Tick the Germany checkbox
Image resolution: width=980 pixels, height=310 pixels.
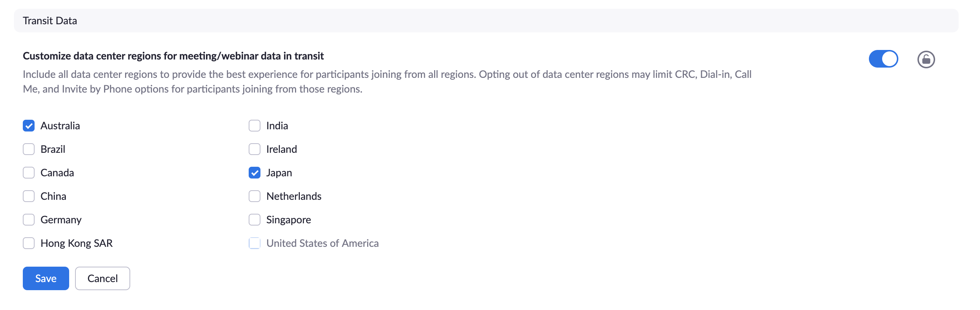29,220
